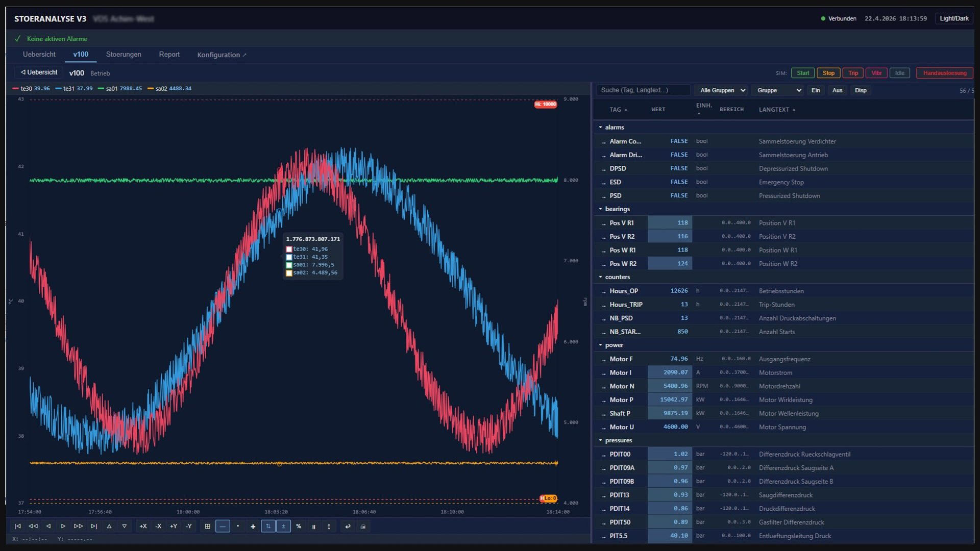Toggle the chart grid icon

(x=208, y=526)
